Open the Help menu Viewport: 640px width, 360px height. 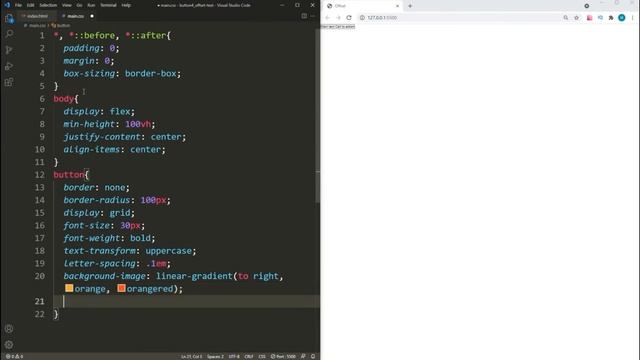click(126, 5)
